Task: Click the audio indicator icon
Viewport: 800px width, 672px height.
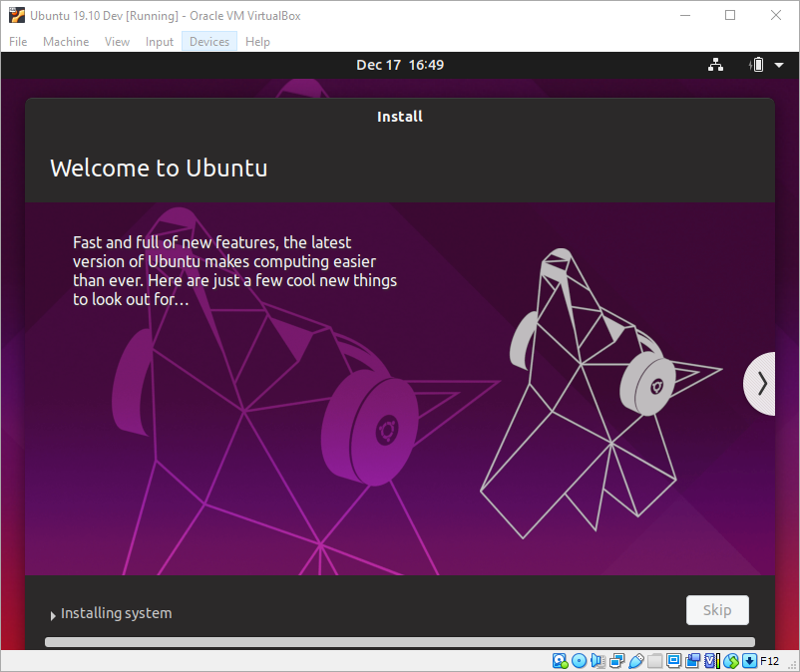Action: (598, 661)
